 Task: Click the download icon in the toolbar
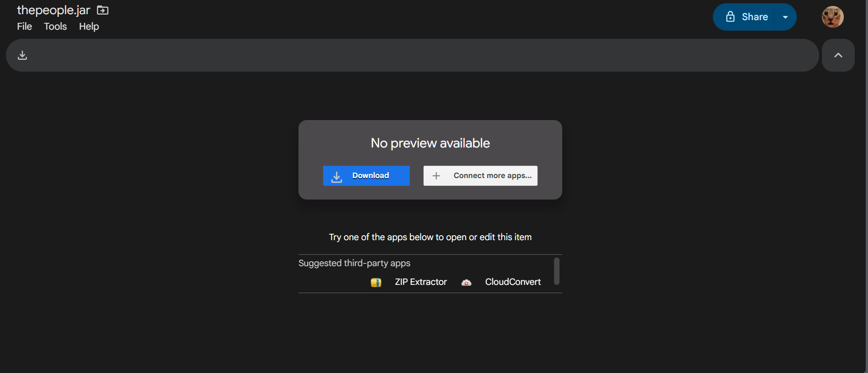click(22, 55)
